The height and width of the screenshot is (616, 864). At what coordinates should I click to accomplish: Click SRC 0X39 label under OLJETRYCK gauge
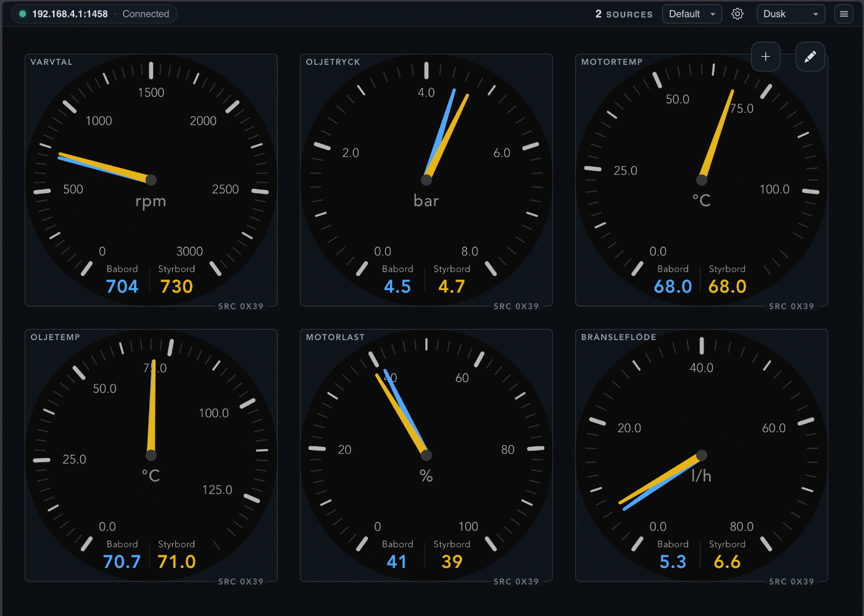click(x=516, y=306)
